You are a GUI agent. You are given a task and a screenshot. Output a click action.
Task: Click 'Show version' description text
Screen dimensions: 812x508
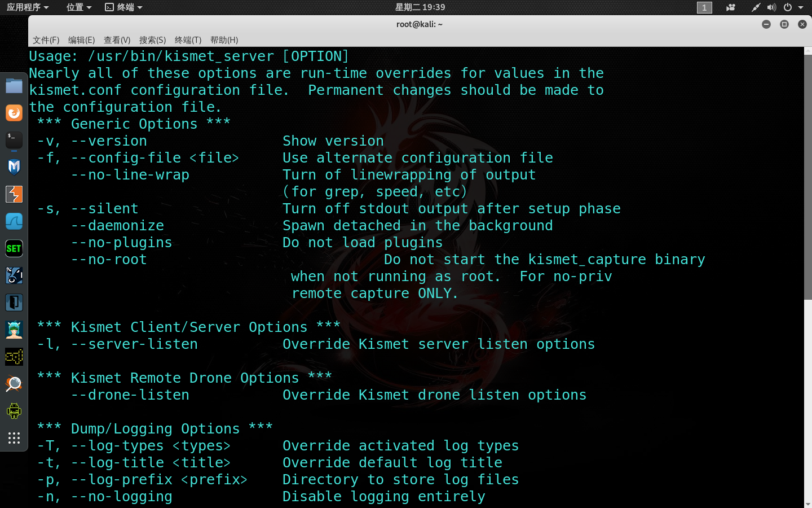tap(333, 141)
